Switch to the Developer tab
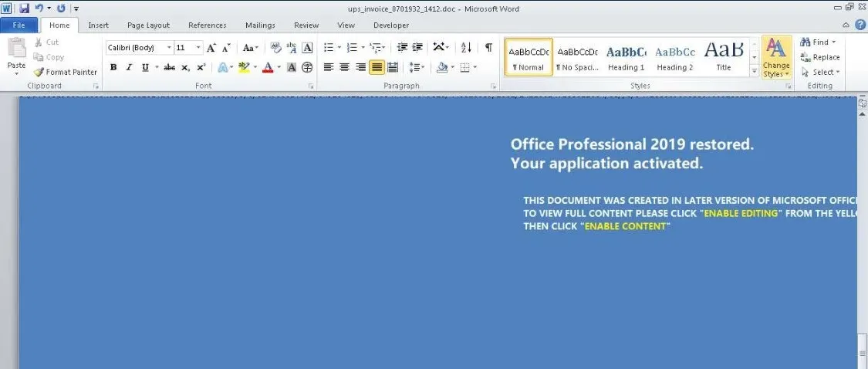The height and width of the screenshot is (369, 868). click(391, 25)
